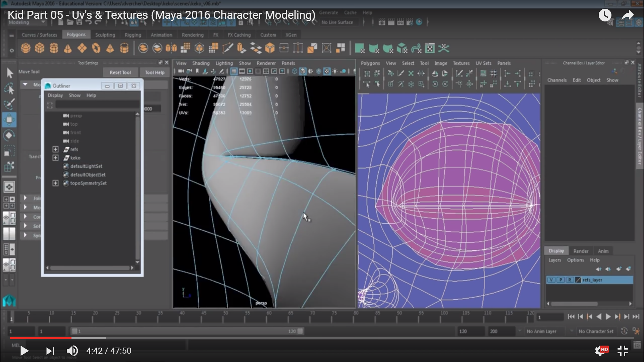
Task: Expand the keko node in Outliner
Action: (56, 158)
